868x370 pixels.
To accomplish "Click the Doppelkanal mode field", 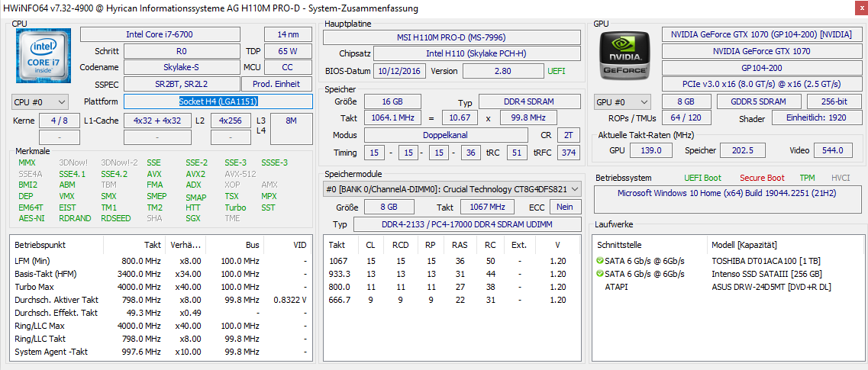I will [x=446, y=135].
